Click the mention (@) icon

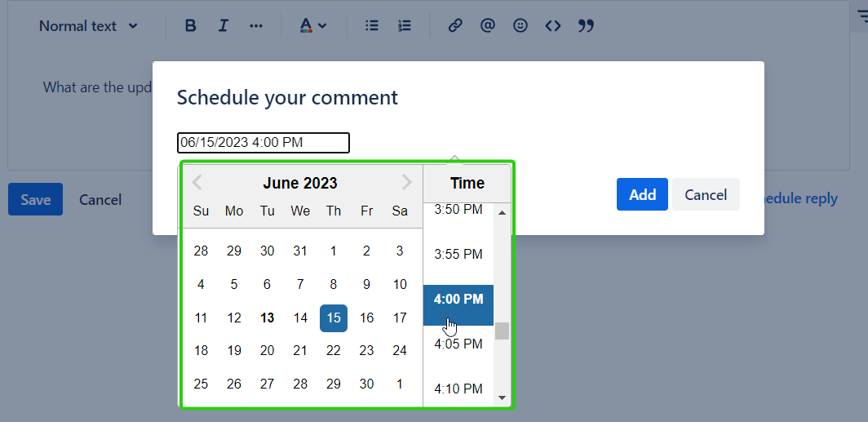pyautogui.click(x=488, y=26)
